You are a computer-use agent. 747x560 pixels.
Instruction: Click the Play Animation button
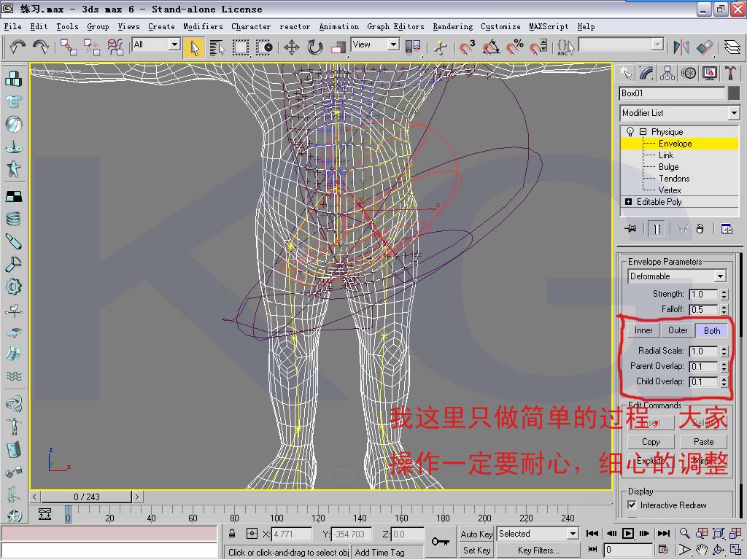[x=628, y=533]
